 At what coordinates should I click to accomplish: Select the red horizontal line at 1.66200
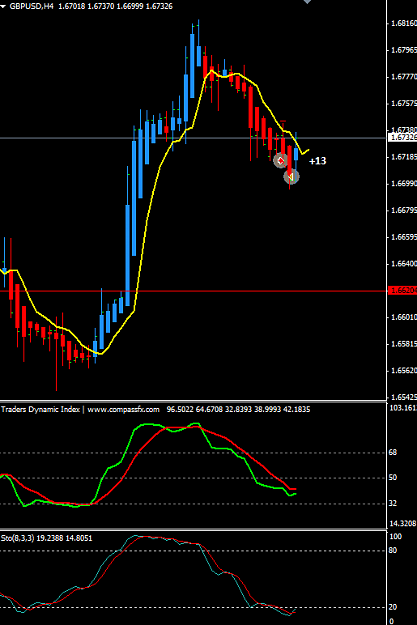click(x=193, y=291)
